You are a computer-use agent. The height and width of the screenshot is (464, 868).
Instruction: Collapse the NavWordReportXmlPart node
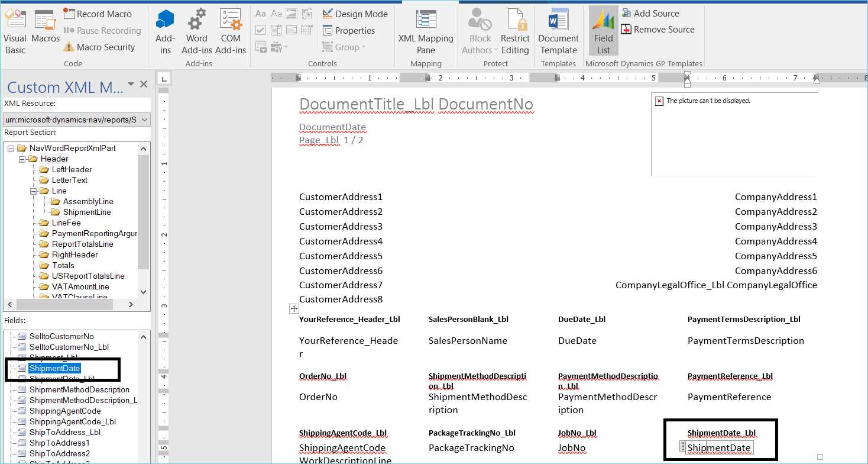pos(11,148)
